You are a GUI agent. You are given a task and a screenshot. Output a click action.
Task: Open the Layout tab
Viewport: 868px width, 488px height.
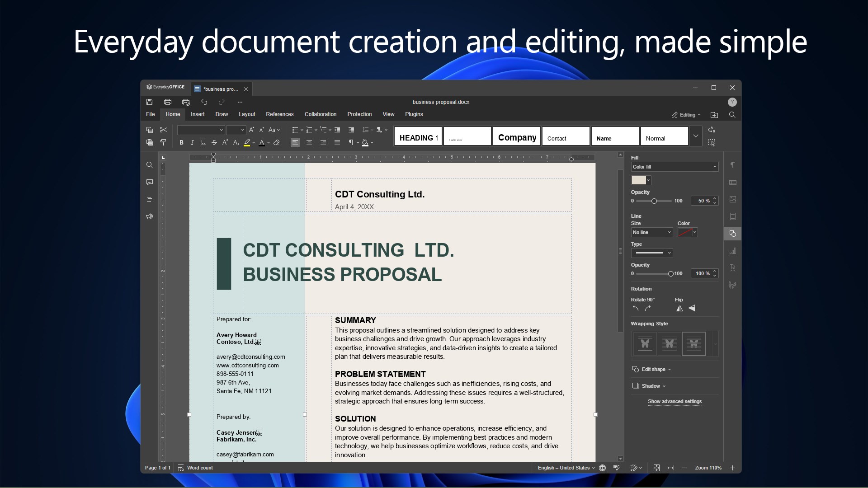247,114
